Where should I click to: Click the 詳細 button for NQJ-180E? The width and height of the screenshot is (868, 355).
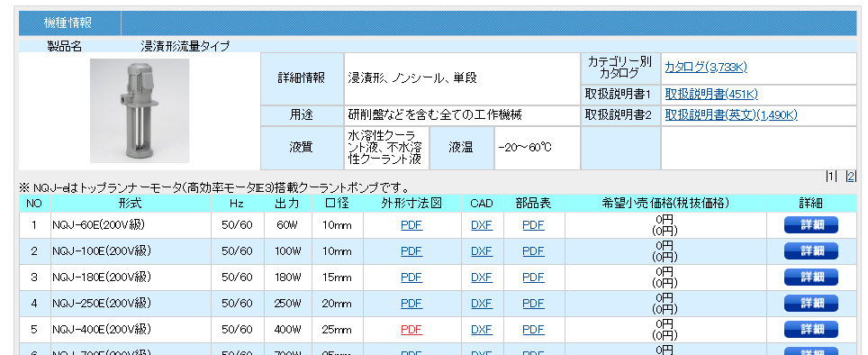point(811,277)
